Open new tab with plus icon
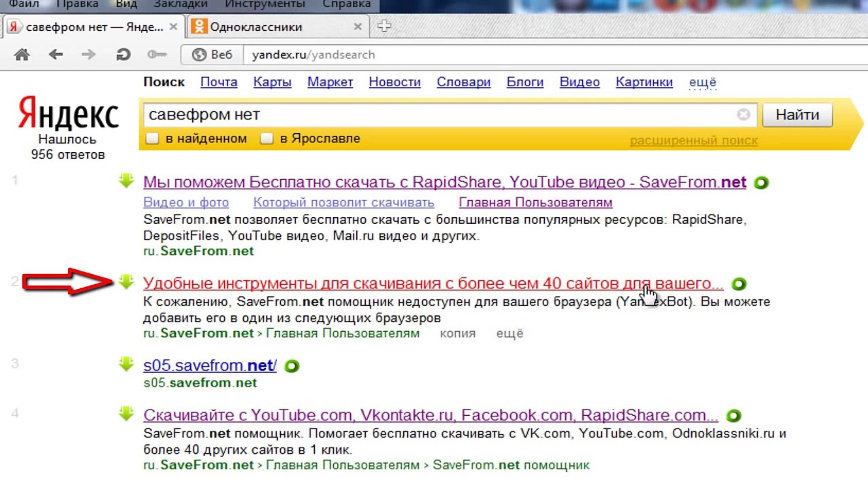The width and height of the screenshot is (868, 488). 384,26
